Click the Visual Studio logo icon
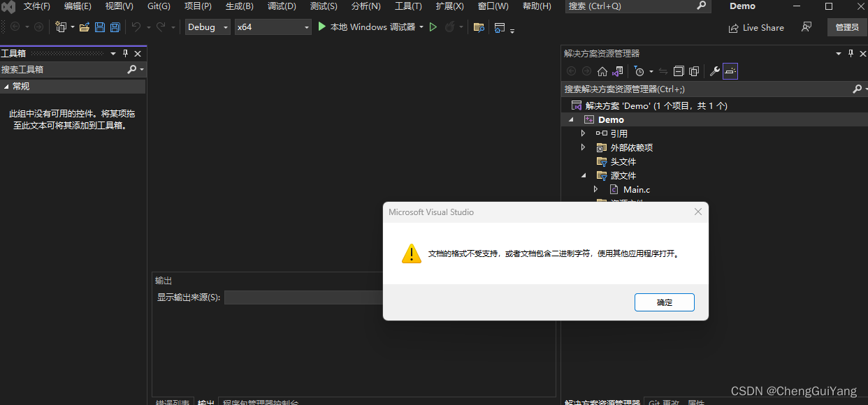The width and height of the screenshot is (868, 405). [8, 6]
